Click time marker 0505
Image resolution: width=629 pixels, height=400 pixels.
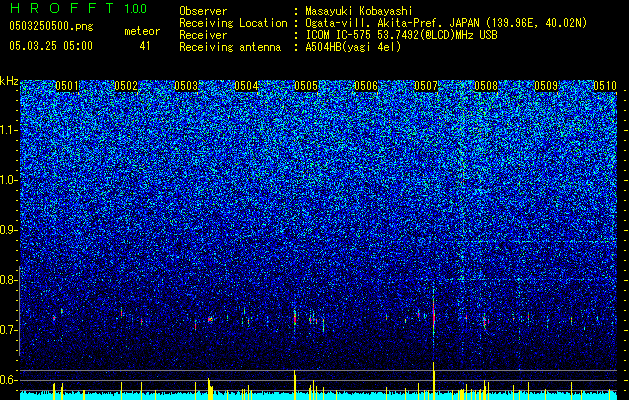point(306,86)
